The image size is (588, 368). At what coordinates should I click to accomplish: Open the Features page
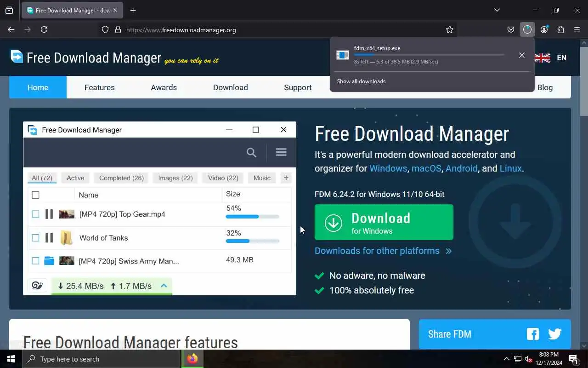coord(100,87)
